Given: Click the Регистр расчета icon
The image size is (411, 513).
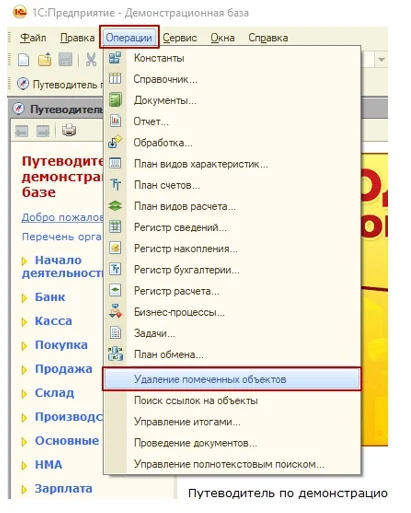Looking at the screenshot, I should [x=115, y=290].
